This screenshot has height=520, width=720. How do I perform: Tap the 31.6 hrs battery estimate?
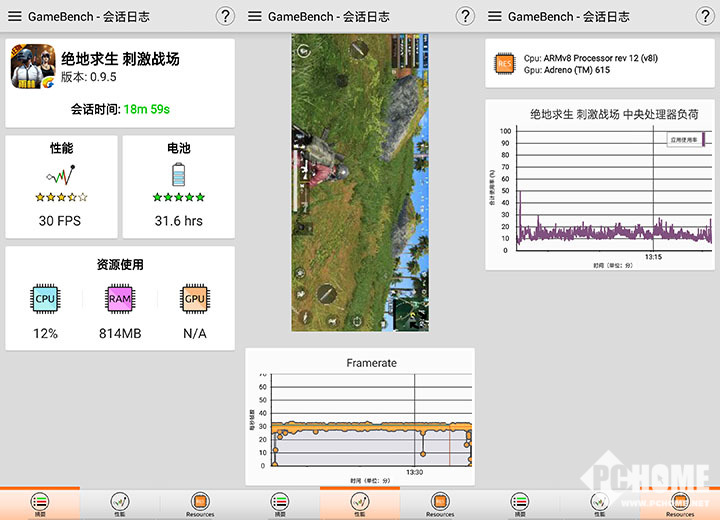click(x=179, y=221)
